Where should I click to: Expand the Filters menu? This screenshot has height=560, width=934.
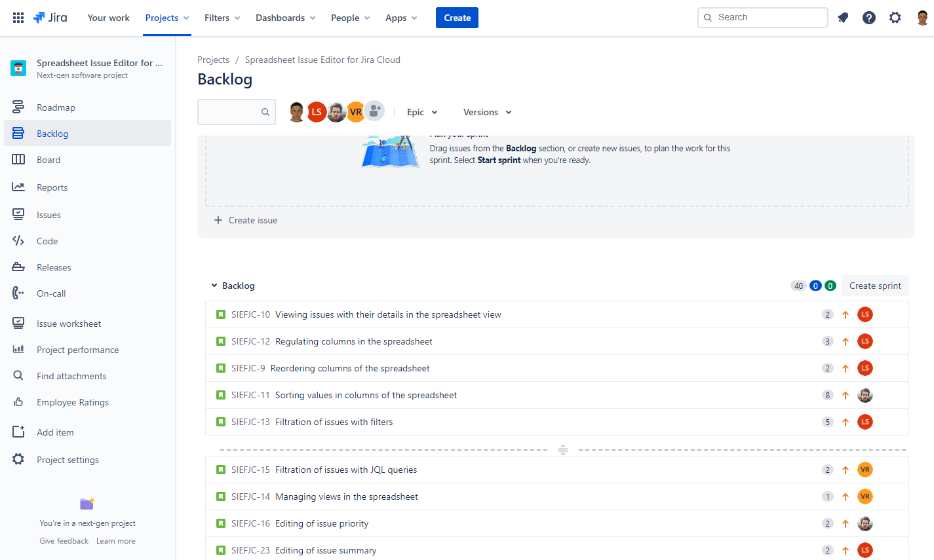point(222,18)
